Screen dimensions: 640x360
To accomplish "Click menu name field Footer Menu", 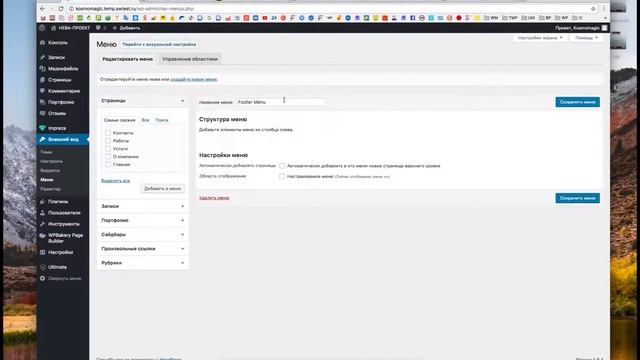I will pos(280,102).
